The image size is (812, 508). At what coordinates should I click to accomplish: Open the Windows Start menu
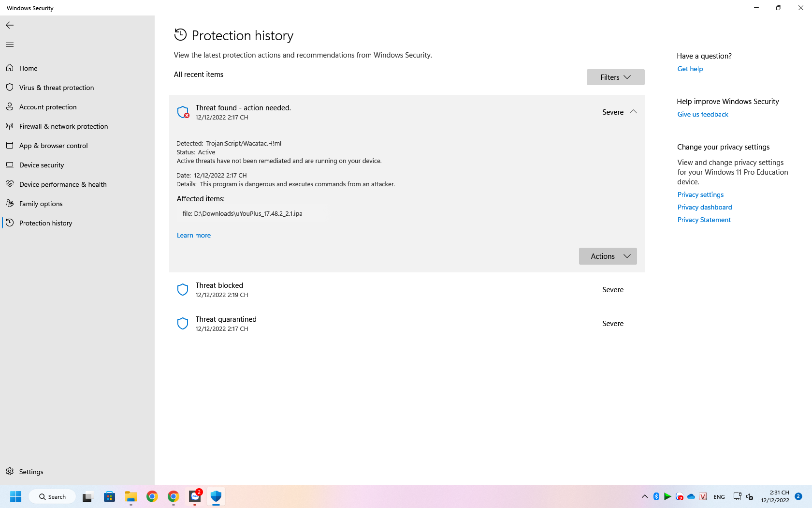(x=16, y=496)
